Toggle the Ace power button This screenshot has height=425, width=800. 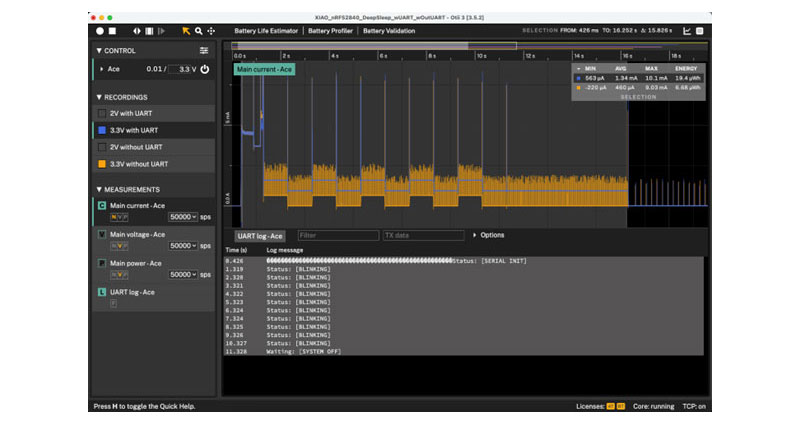205,69
